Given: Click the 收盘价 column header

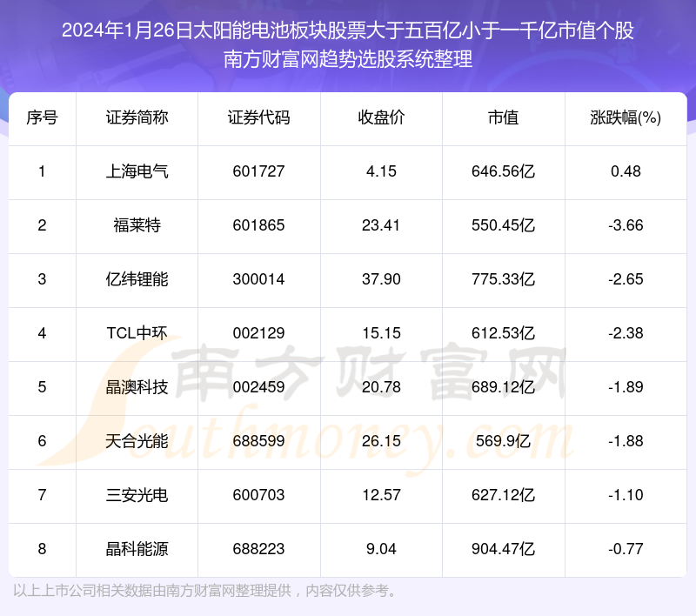Looking at the screenshot, I should click(x=381, y=117).
